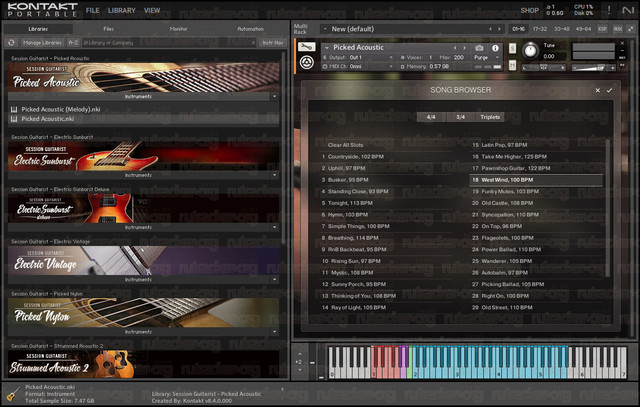The height and width of the screenshot is (407, 640).
Task: Close the Song Browser with X
Action: (x=598, y=90)
